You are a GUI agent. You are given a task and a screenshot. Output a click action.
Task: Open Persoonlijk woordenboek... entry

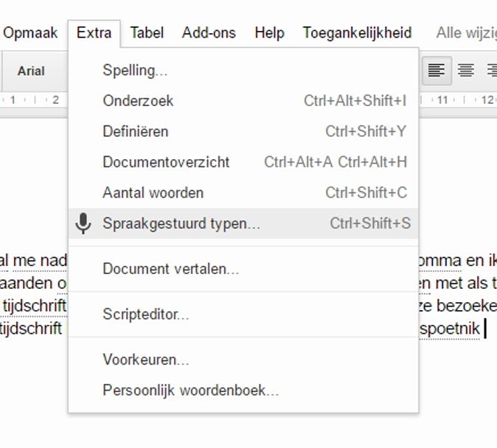[191, 391]
